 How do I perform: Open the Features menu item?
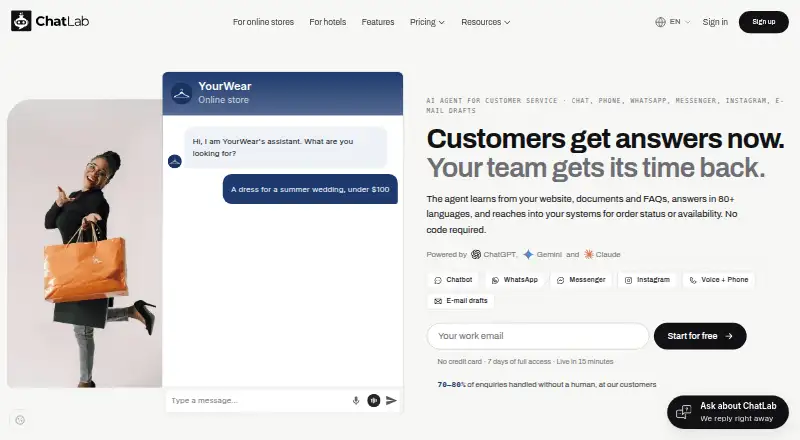tap(378, 22)
